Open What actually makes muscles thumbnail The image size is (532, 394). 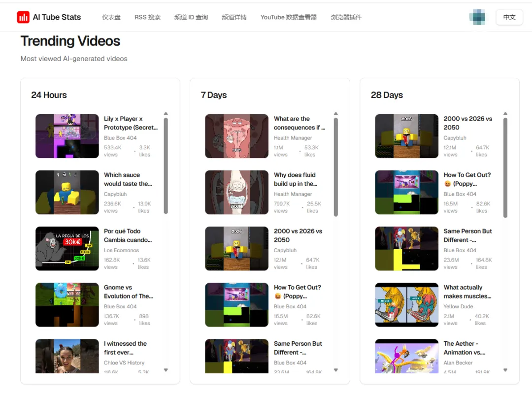(x=406, y=305)
